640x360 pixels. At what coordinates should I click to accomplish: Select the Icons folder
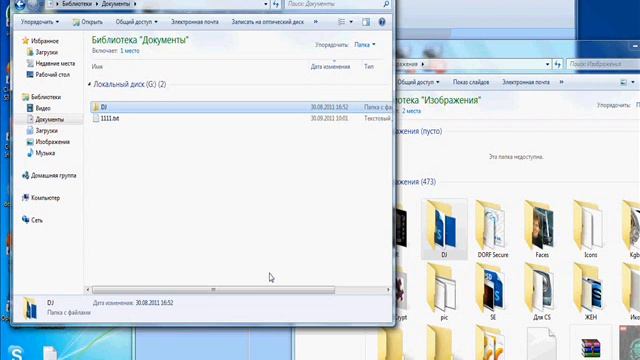[590, 229]
